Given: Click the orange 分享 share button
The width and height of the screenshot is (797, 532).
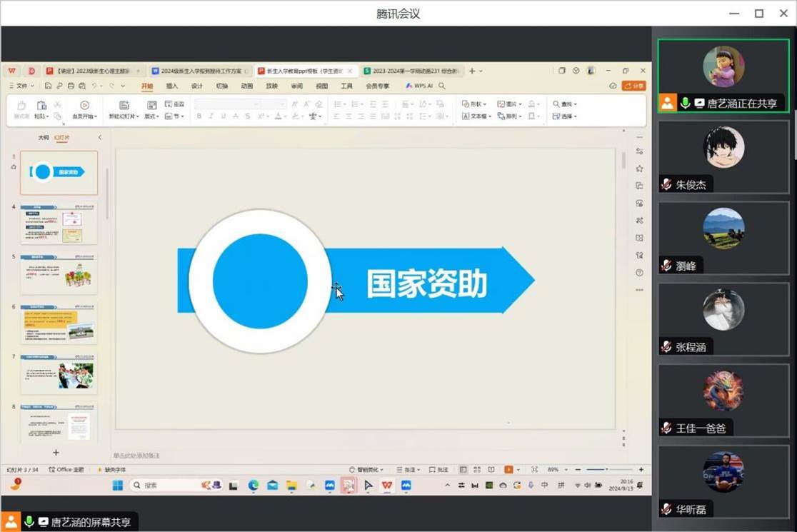Looking at the screenshot, I should 634,86.
